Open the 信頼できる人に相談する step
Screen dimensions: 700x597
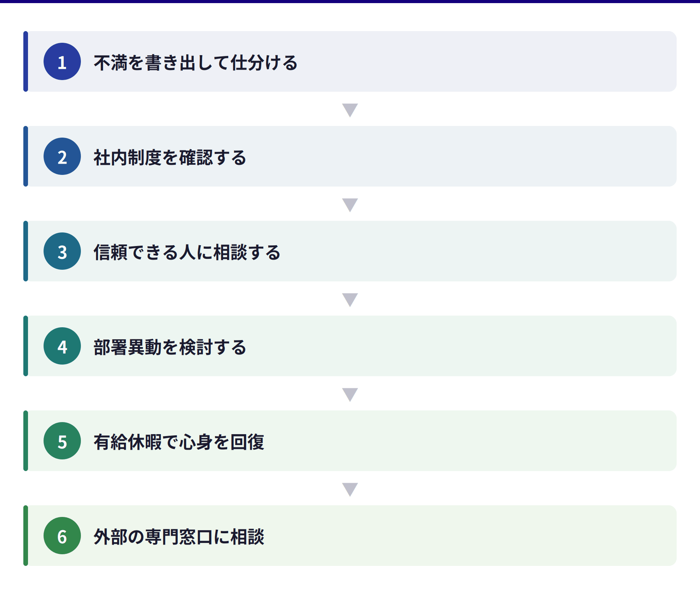pos(187,252)
